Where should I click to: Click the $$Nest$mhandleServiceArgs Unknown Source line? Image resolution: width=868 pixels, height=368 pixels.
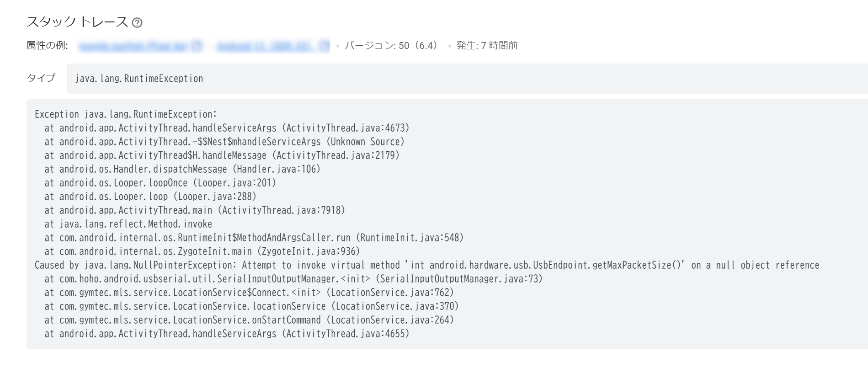click(224, 142)
